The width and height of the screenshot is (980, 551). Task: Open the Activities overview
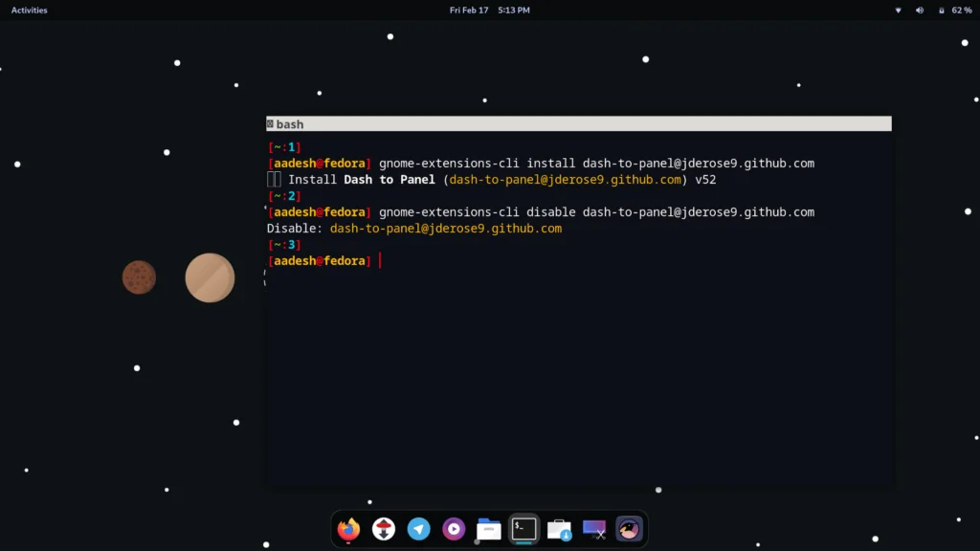(29, 11)
